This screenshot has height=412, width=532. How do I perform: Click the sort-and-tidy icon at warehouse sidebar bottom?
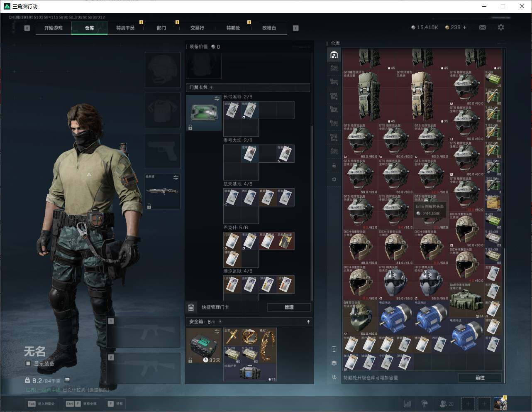pyautogui.click(x=334, y=377)
